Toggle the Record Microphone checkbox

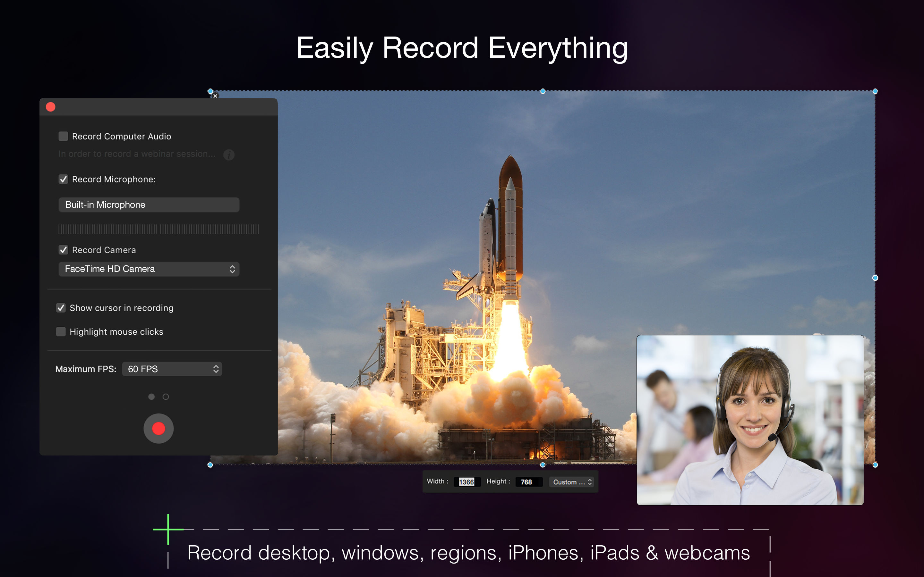[61, 179]
